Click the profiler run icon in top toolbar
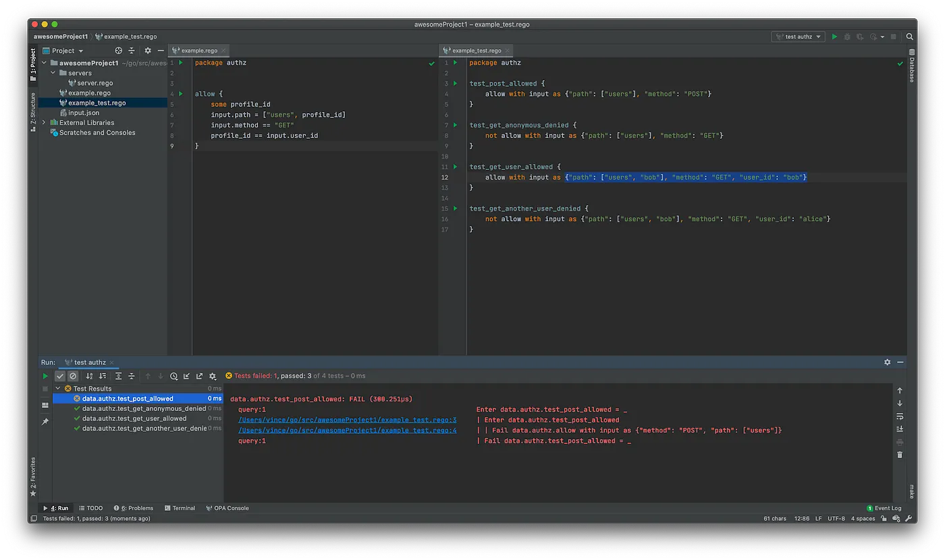 click(873, 36)
